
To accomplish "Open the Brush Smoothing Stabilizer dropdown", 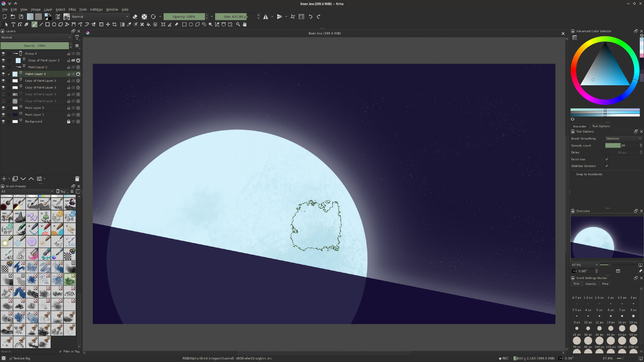I will click(x=623, y=139).
